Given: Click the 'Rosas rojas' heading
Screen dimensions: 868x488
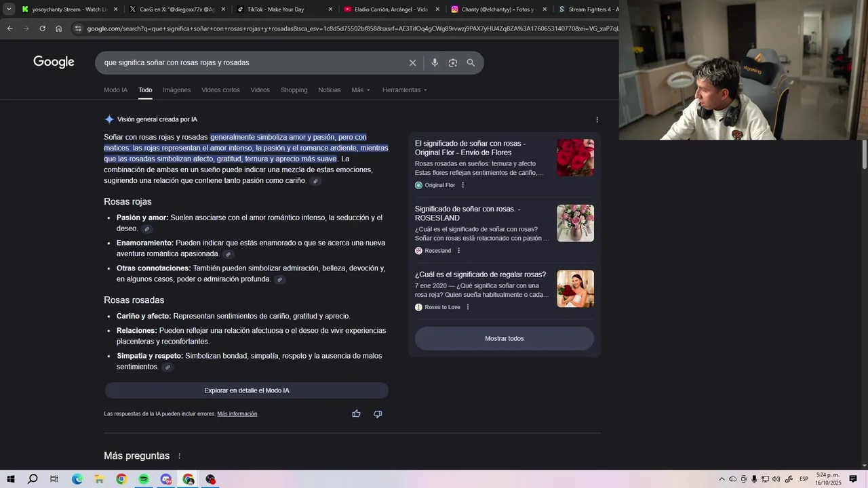Looking at the screenshot, I should tap(127, 202).
